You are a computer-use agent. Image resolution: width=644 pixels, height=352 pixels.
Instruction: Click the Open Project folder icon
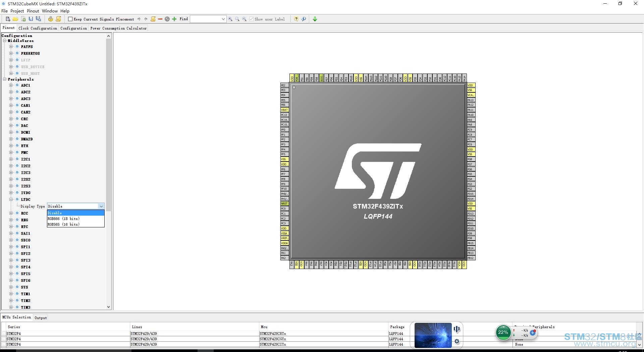(15, 19)
